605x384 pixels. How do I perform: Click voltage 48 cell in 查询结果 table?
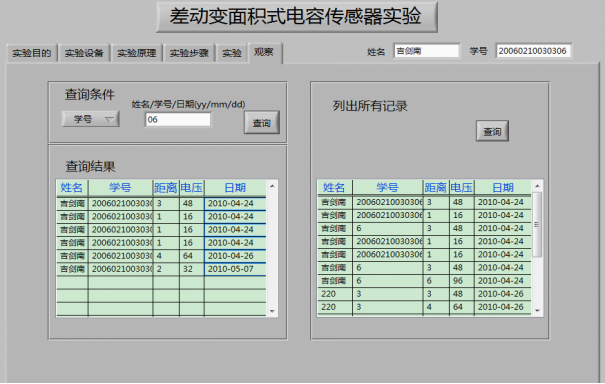click(192, 203)
